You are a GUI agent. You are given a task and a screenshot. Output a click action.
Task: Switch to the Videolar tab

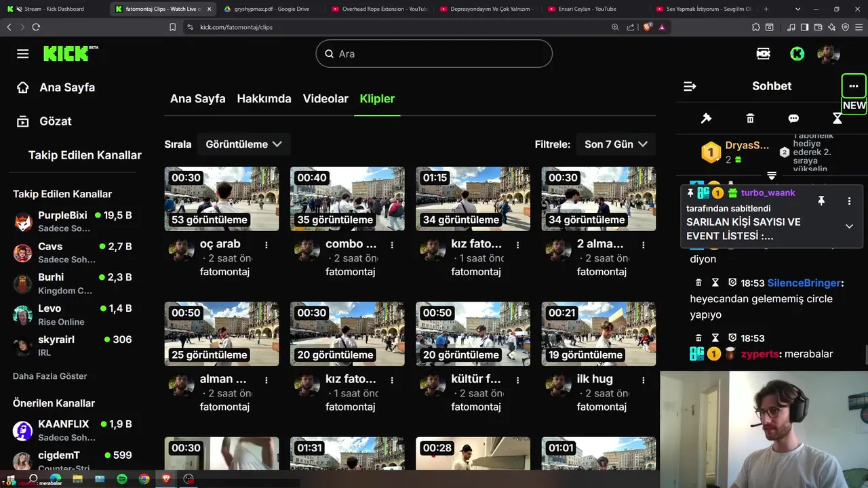coord(325,99)
